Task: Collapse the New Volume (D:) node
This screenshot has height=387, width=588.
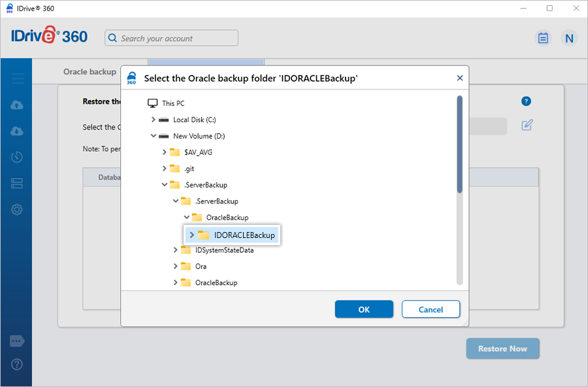Action: pyautogui.click(x=153, y=136)
